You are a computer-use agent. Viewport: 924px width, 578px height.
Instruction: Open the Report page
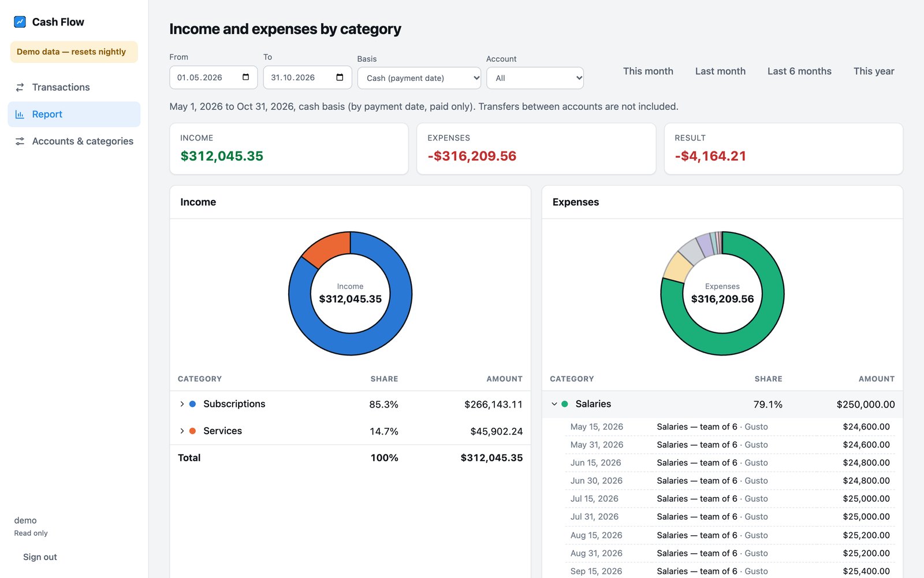[x=74, y=114]
